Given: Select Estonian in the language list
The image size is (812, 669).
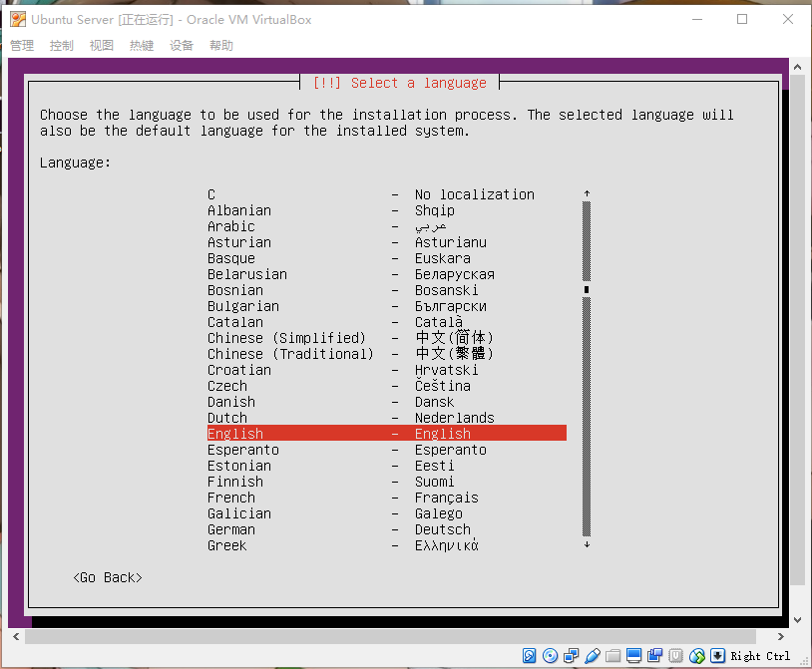Looking at the screenshot, I should click(387, 466).
